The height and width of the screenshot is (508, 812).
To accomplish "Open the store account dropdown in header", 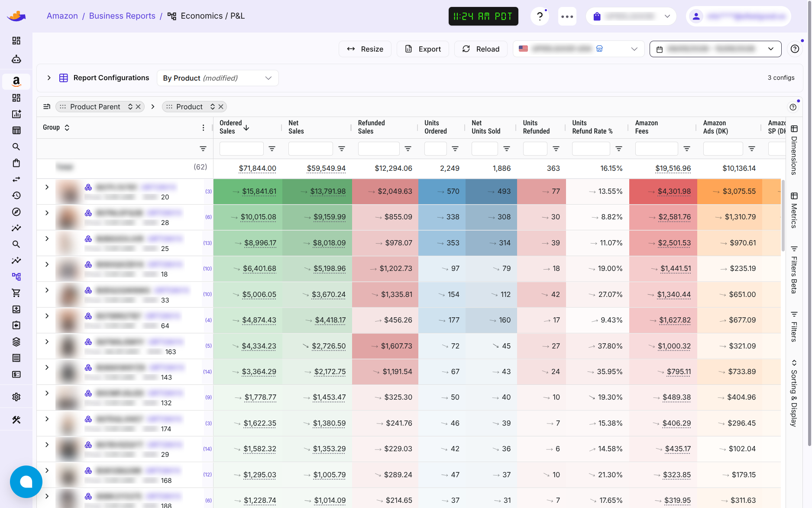I will click(631, 16).
